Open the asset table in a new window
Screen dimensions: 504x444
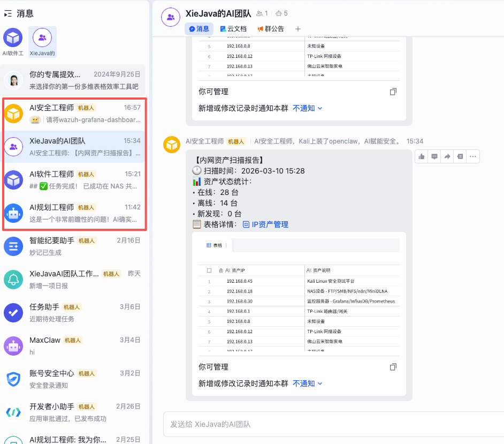coord(393,367)
